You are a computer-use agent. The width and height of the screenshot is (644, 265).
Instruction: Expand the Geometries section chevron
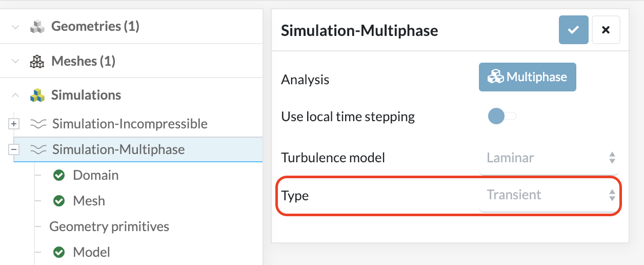15,26
